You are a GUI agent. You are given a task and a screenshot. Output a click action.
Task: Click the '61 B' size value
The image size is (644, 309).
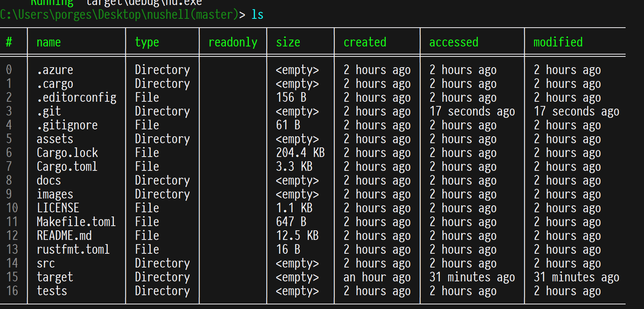coord(288,125)
